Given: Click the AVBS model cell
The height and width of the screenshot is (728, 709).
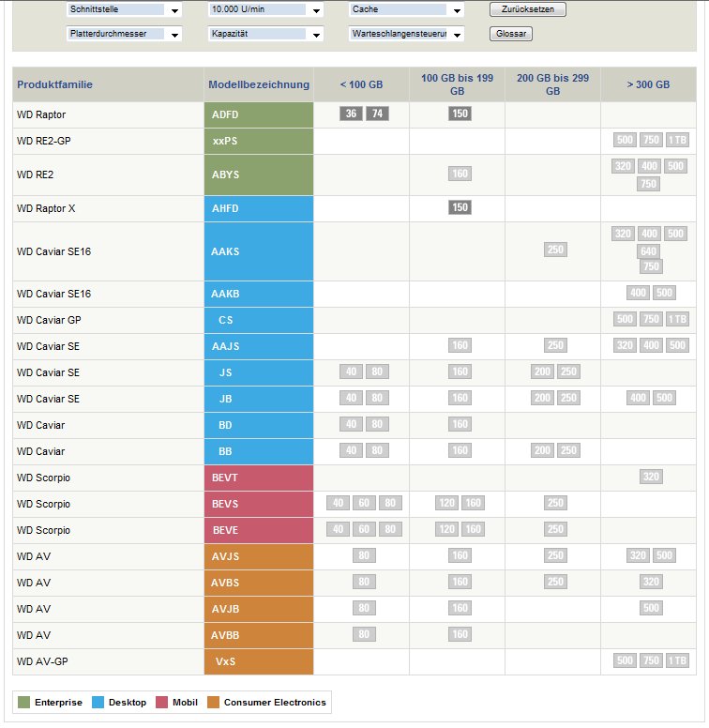Looking at the screenshot, I should coord(259,583).
